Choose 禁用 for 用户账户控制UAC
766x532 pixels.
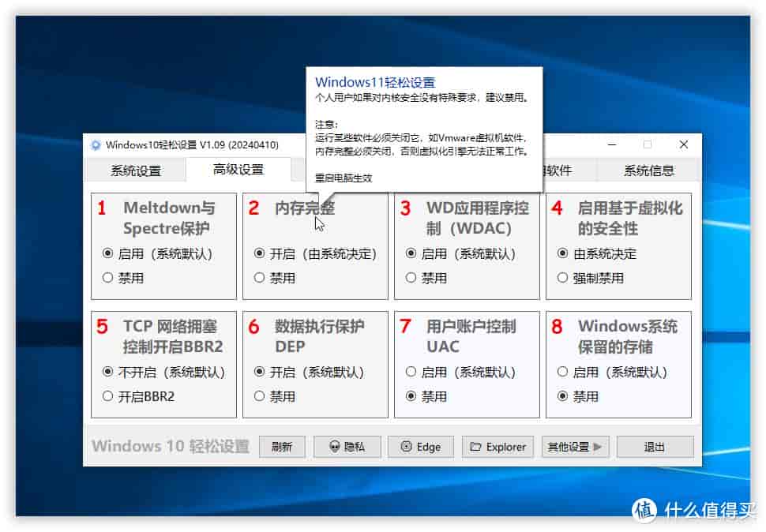pos(426,395)
